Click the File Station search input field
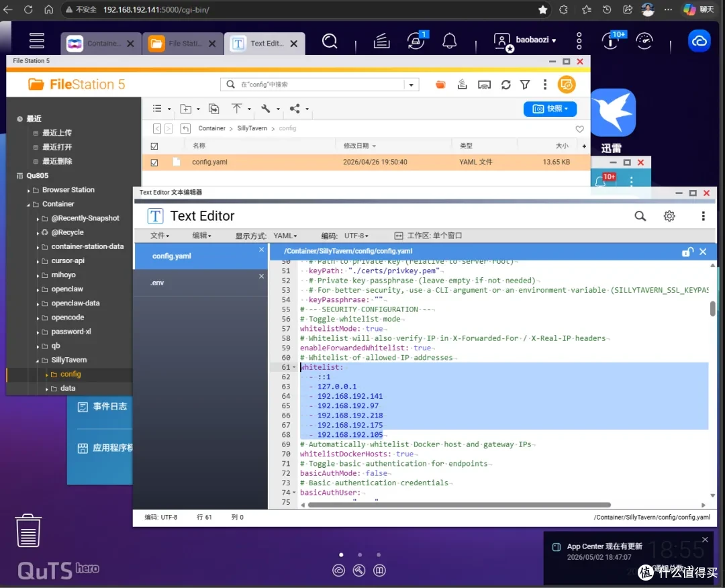Screen dimensions: 725x588 [x=319, y=85]
